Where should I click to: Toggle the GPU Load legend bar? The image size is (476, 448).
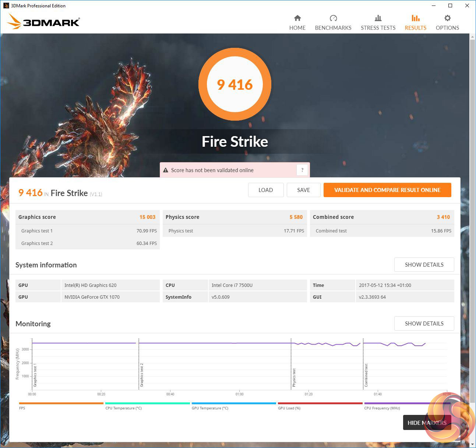pos(320,403)
